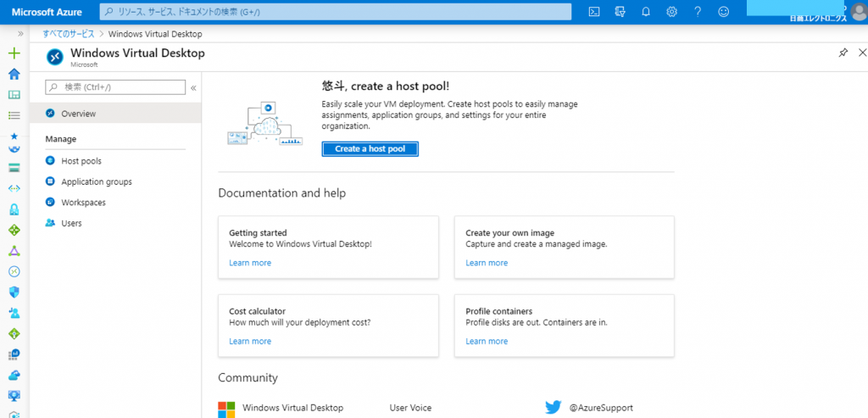Pin the Windows Virtual Desktop blade

click(843, 53)
